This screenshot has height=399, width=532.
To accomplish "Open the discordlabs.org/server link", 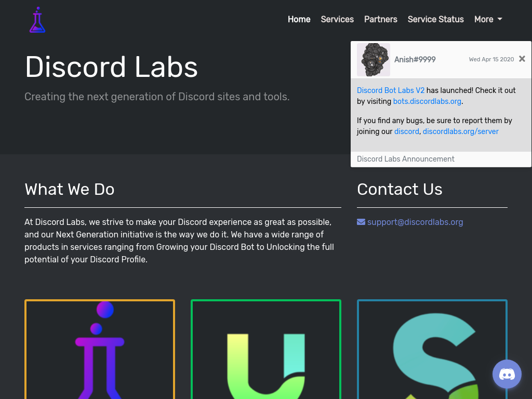I will pos(461,131).
